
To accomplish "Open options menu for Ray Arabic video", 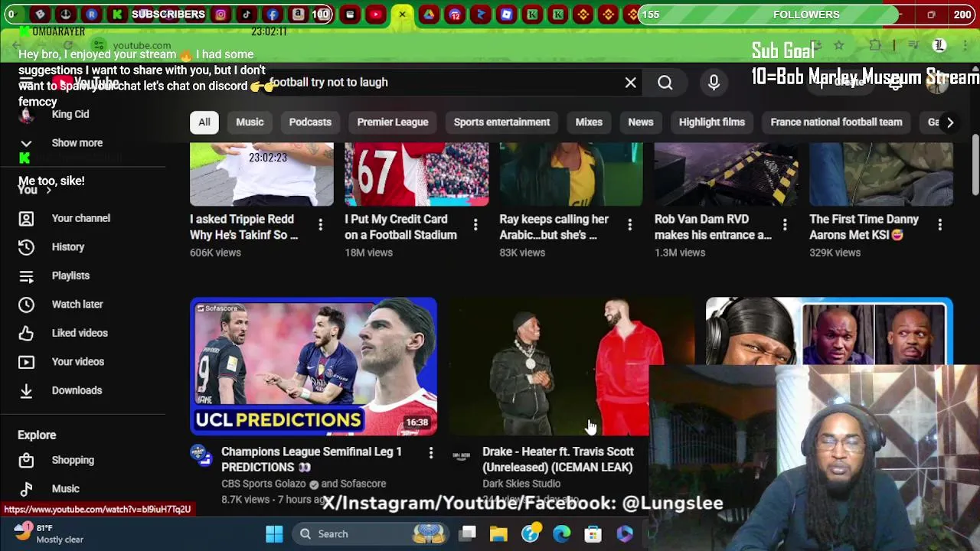I will coord(629,225).
